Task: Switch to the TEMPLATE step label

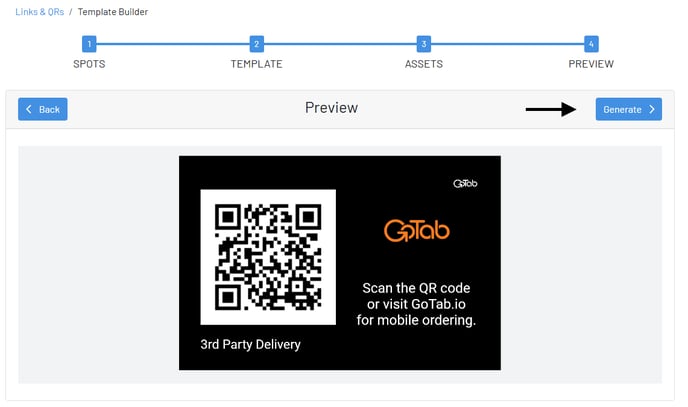Action: coord(257,64)
